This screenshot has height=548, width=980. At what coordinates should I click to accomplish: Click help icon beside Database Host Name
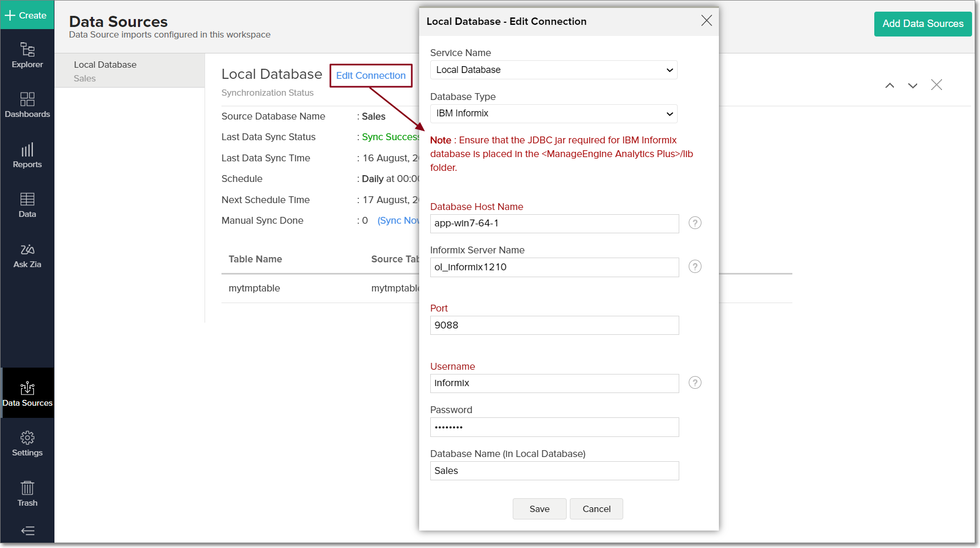coord(695,223)
